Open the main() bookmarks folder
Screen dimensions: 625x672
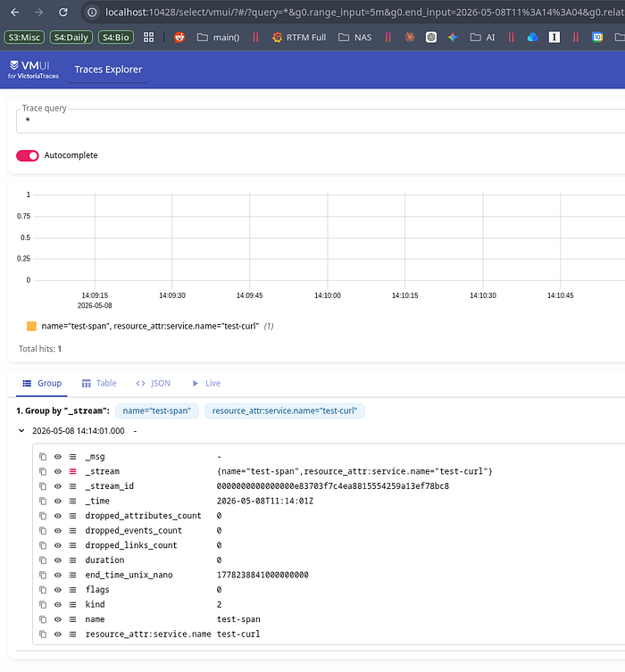pos(218,37)
